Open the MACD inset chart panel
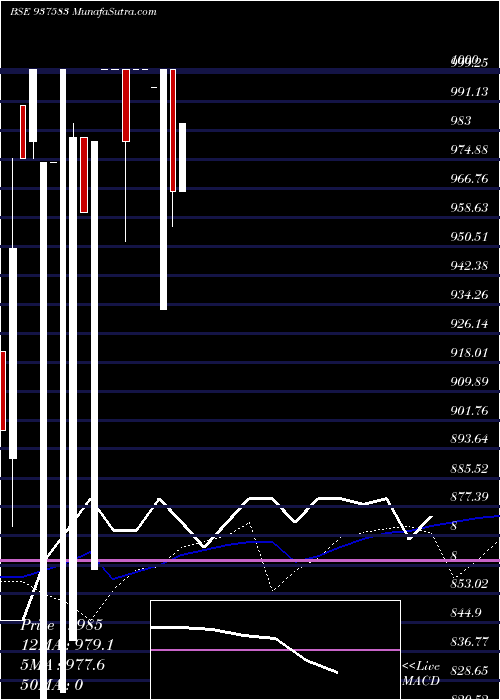Image resolution: width=500 pixels, height=700 pixels. [275, 650]
